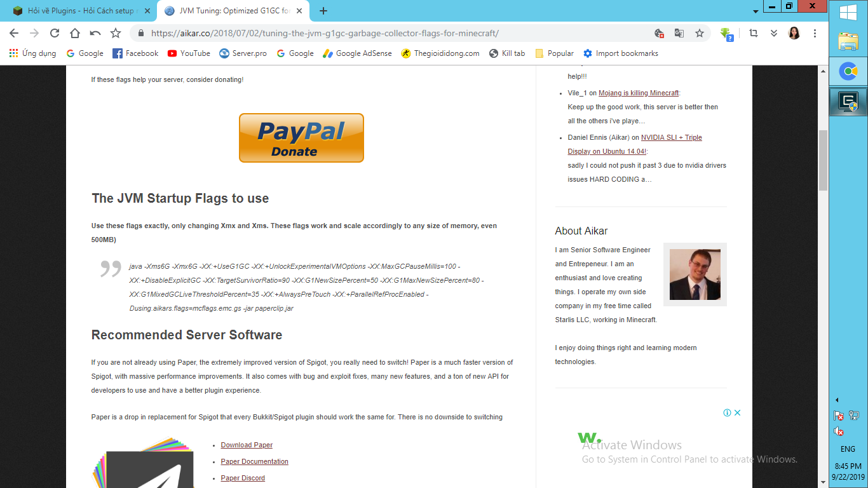
Task: Open a new browser tab
Action: pos(323,11)
